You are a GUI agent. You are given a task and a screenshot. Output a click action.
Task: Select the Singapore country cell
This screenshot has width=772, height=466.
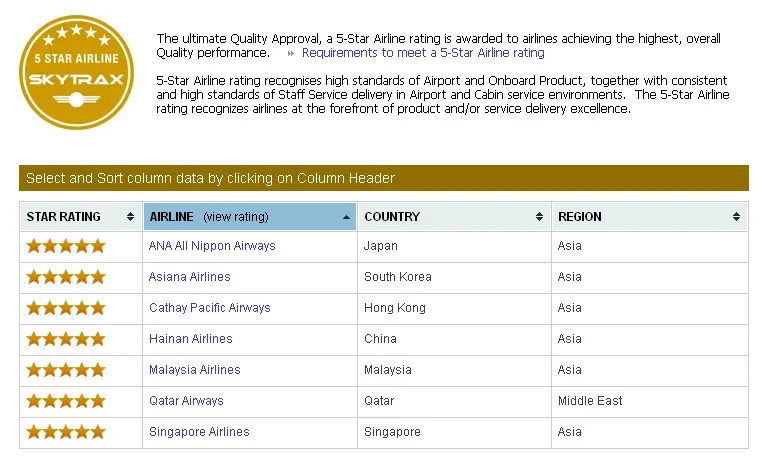tap(454, 433)
